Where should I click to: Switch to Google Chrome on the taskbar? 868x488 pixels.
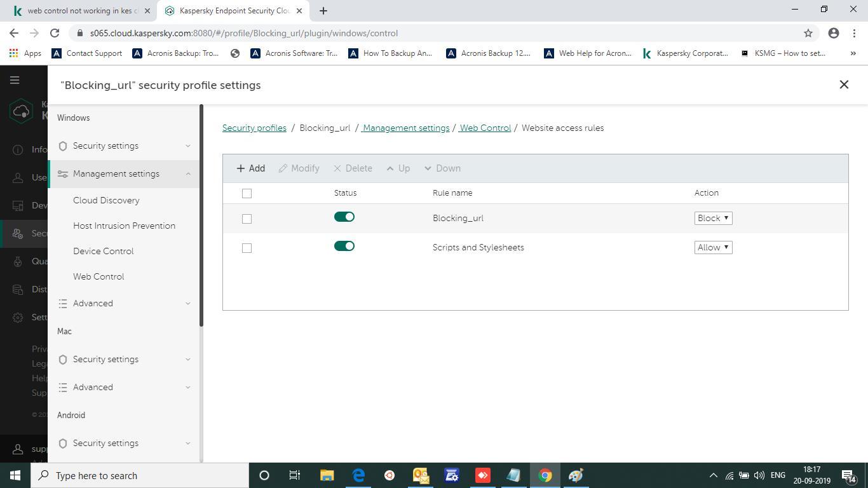(545, 475)
